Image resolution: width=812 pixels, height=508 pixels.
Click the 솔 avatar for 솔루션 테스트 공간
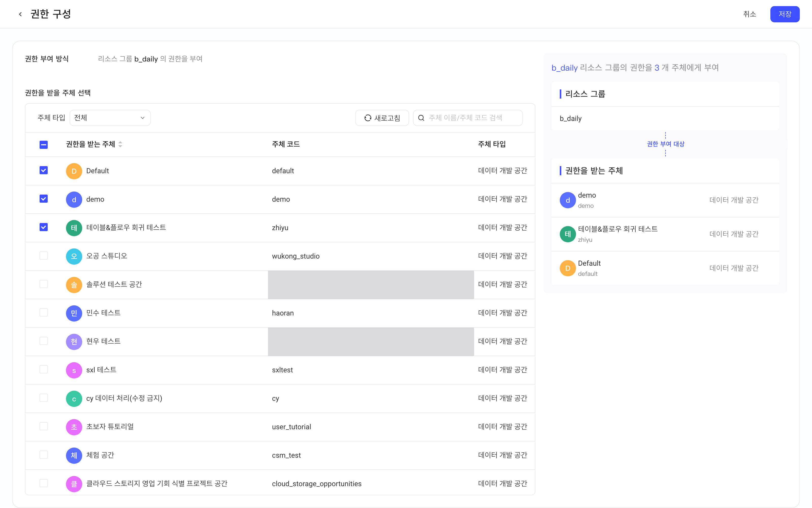pos(74,285)
